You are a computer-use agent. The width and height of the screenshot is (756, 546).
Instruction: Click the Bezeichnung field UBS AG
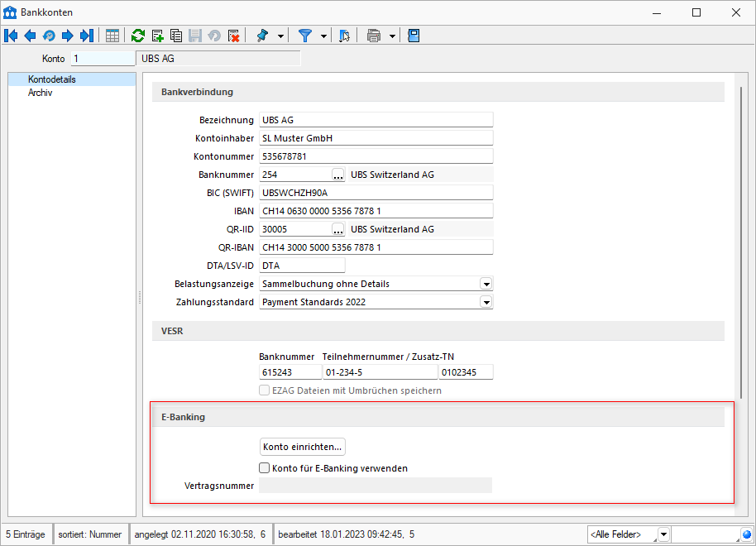376,120
